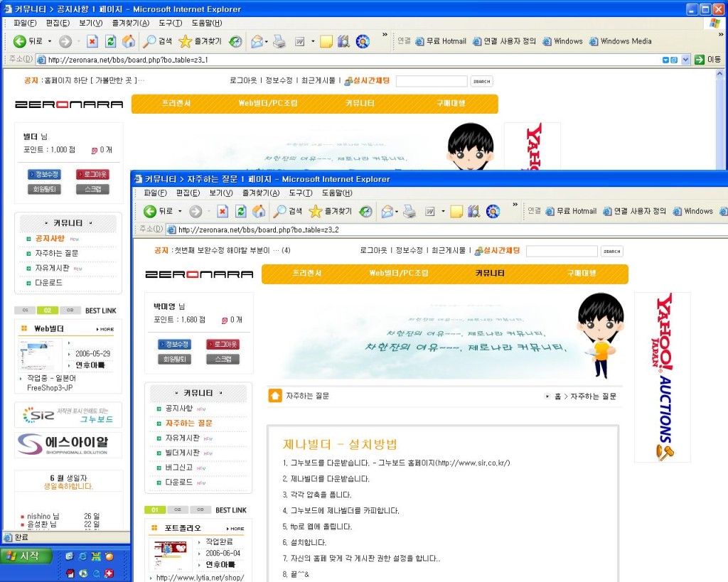Select Best Link tab 03 in front window
Viewport: 728px width, 582px height.
point(200,510)
